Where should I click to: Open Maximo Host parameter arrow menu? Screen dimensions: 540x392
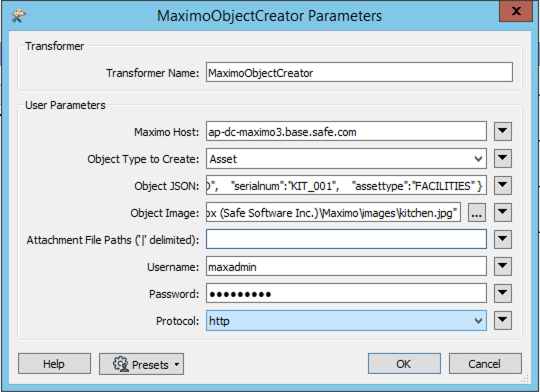(x=503, y=131)
